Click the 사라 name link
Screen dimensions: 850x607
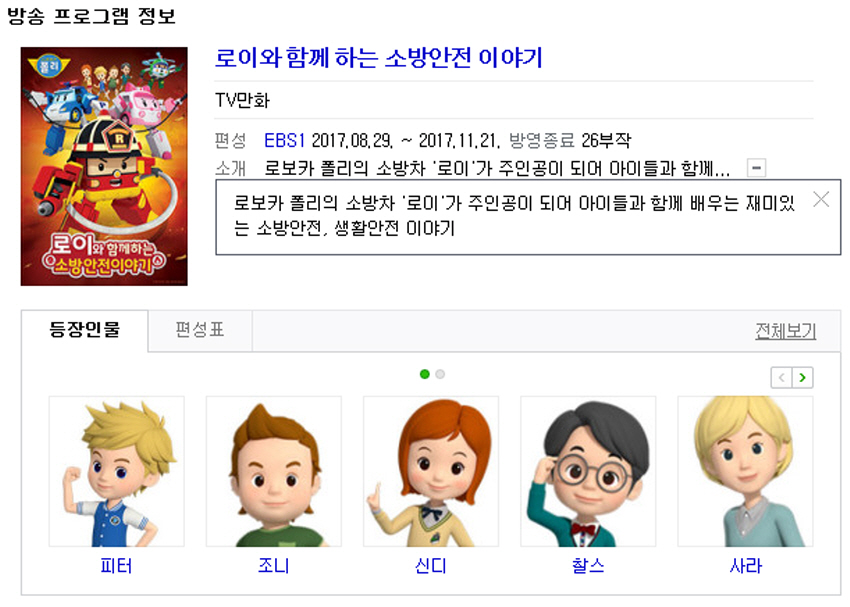745,566
